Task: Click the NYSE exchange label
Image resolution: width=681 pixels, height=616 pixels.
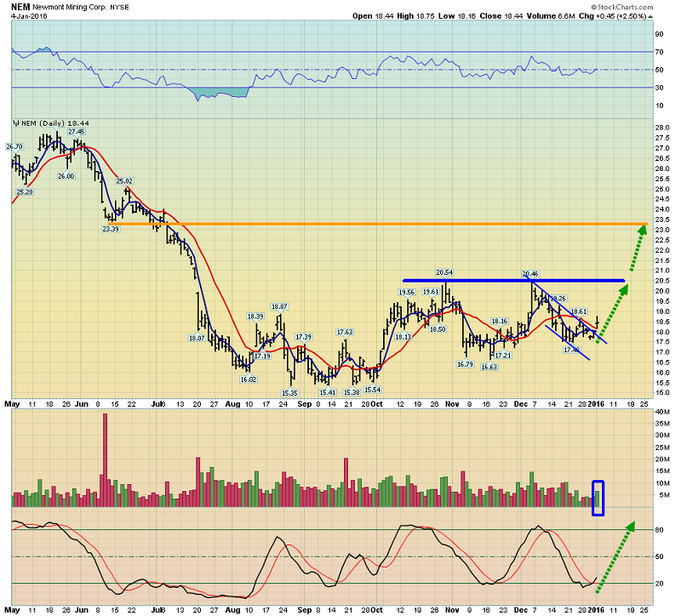Action: point(118,8)
